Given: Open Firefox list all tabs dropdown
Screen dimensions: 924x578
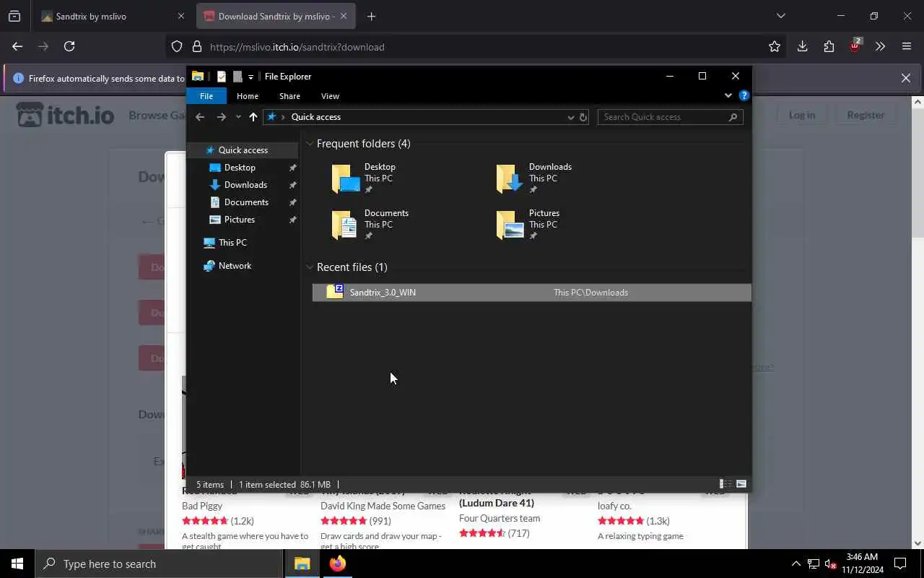Looking at the screenshot, I should pyautogui.click(x=780, y=16).
